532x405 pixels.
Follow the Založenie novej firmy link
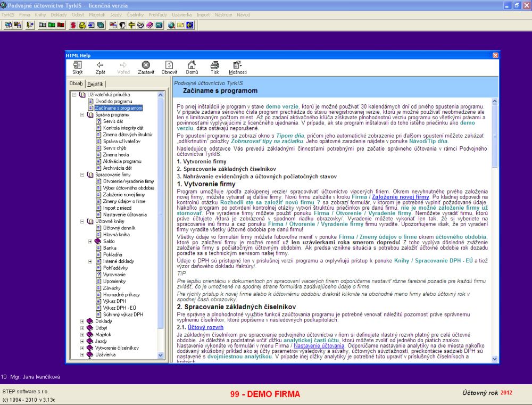401,197
